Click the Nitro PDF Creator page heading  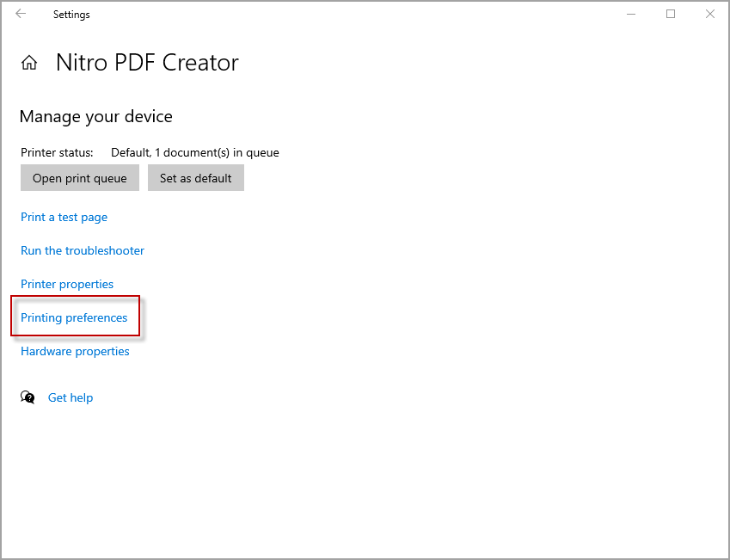coord(147,63)
